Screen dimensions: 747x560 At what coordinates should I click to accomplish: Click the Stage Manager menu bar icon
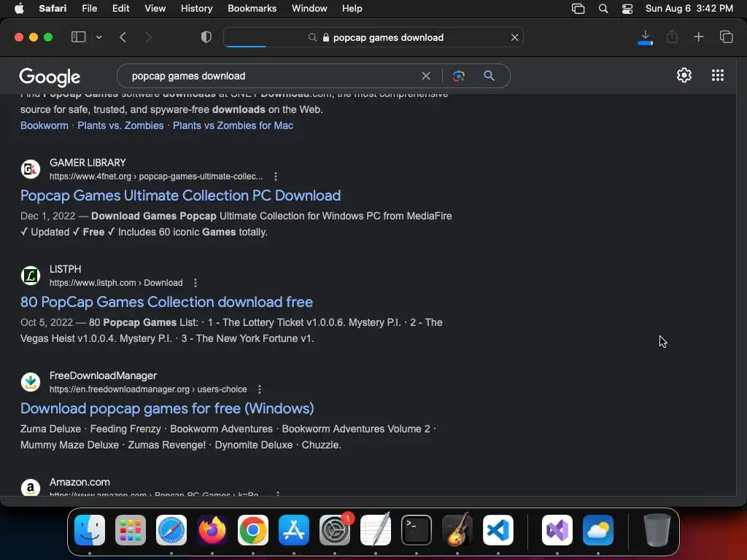pyautogui.click(x=578, y=9)
